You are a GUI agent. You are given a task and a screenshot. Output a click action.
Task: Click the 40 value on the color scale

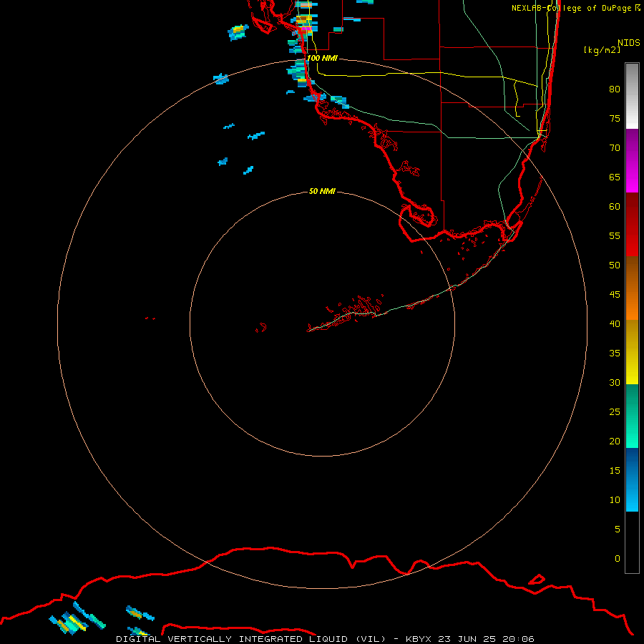[615, 323]
